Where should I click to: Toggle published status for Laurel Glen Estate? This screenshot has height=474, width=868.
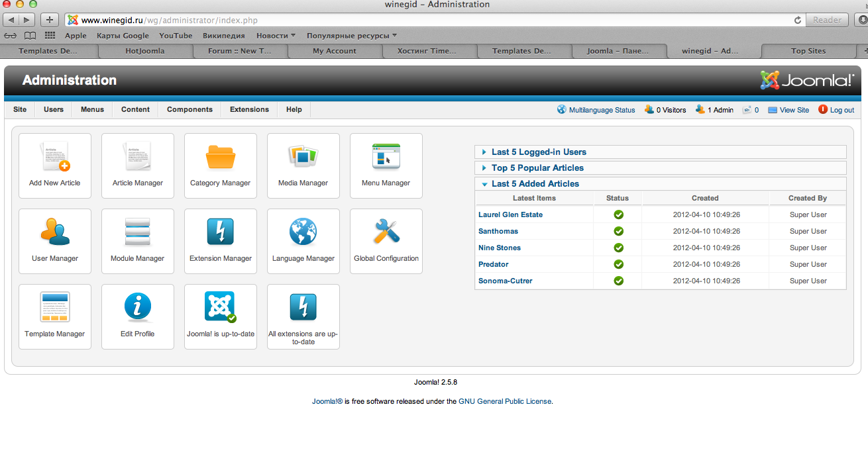click(x=618, y=214)
